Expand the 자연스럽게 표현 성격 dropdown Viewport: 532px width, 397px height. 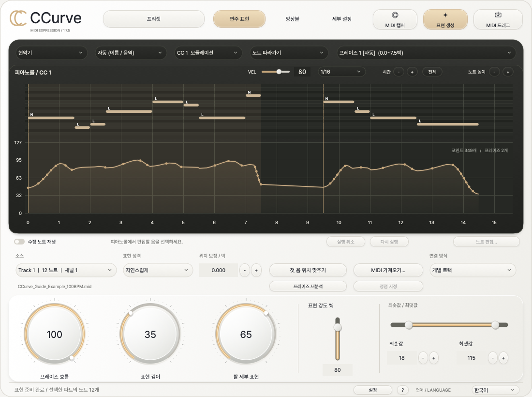tap(158, 270)
